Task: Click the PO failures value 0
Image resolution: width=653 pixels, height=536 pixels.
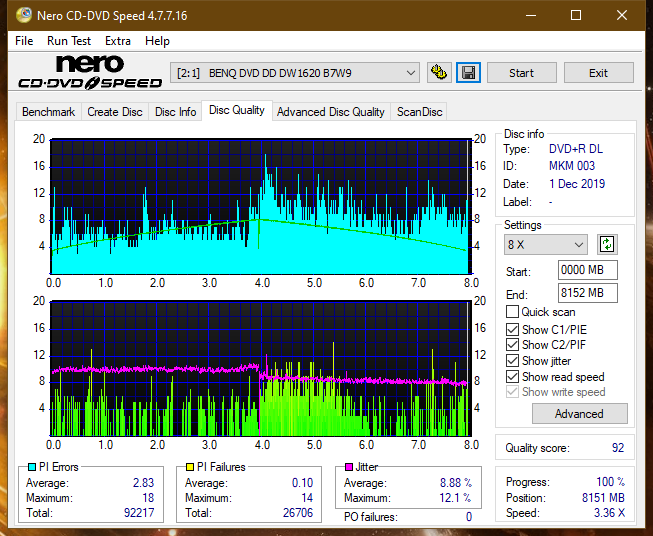Action: click(x=469, y=517)
